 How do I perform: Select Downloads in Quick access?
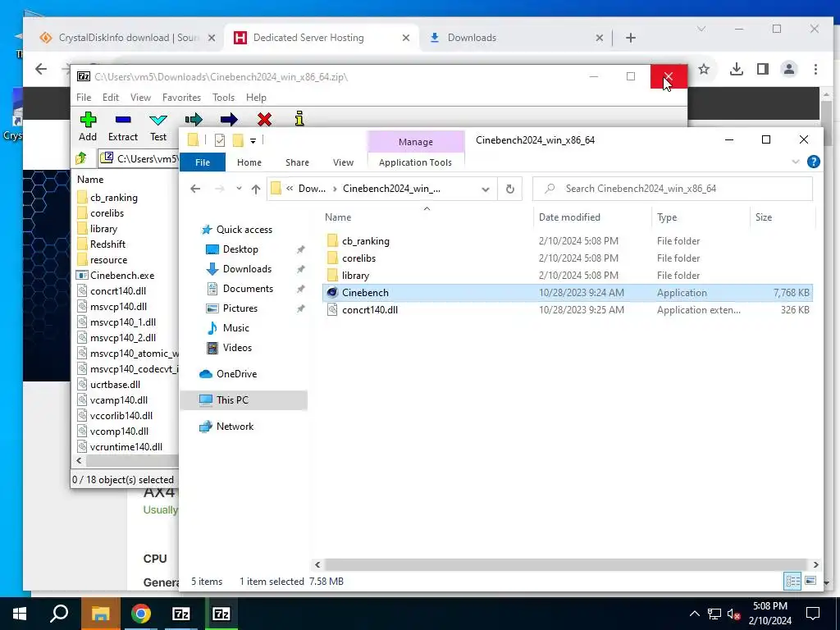coord(247,269)
